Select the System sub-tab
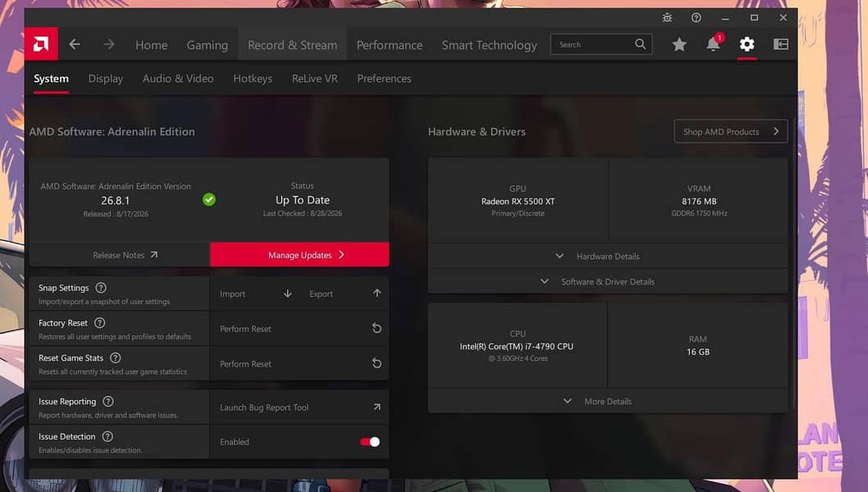 pos(51,79)
